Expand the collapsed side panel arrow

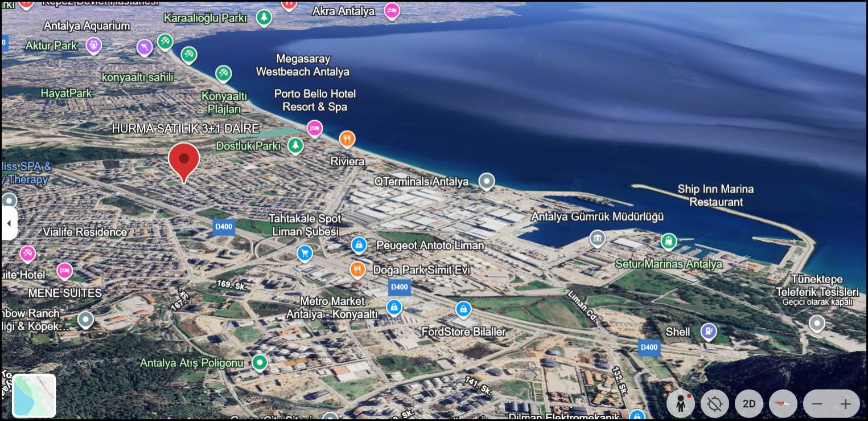[9, 223]
